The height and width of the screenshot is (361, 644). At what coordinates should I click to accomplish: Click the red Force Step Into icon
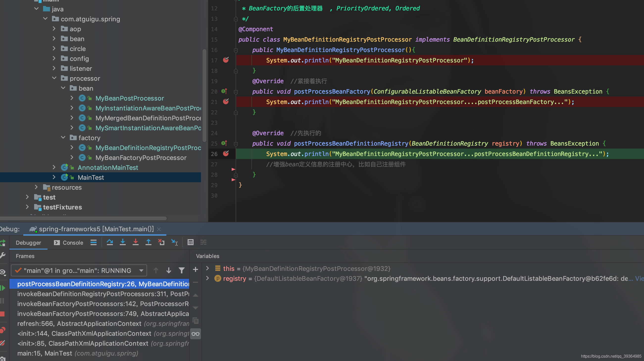(x=135, y=242)
